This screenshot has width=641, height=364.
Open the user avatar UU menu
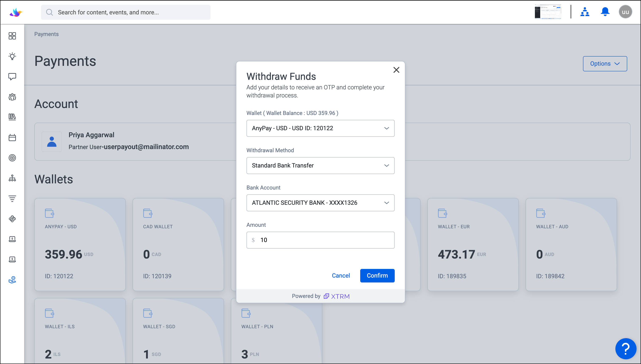coord(625,12)
